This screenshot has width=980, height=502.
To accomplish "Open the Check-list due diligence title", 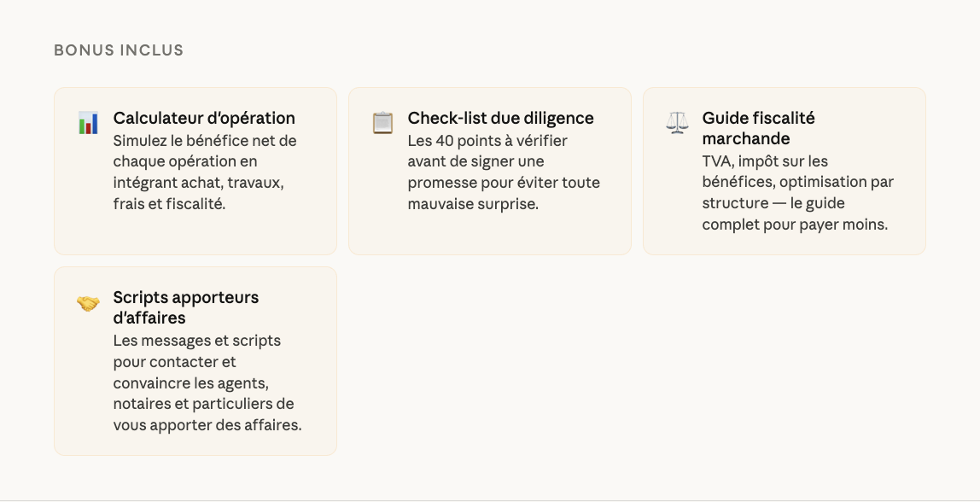I will click(x=500, y=118).
